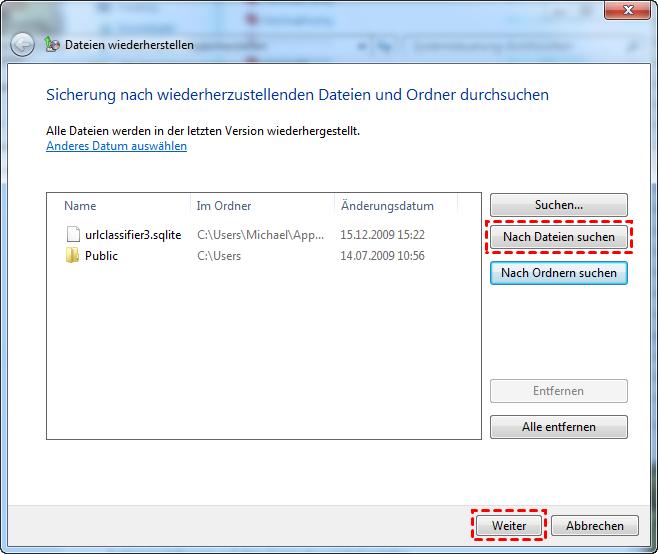Screen dimensions: 658x554
Task: Cancel with the Abbrechen button
Action: pos(595,525)
